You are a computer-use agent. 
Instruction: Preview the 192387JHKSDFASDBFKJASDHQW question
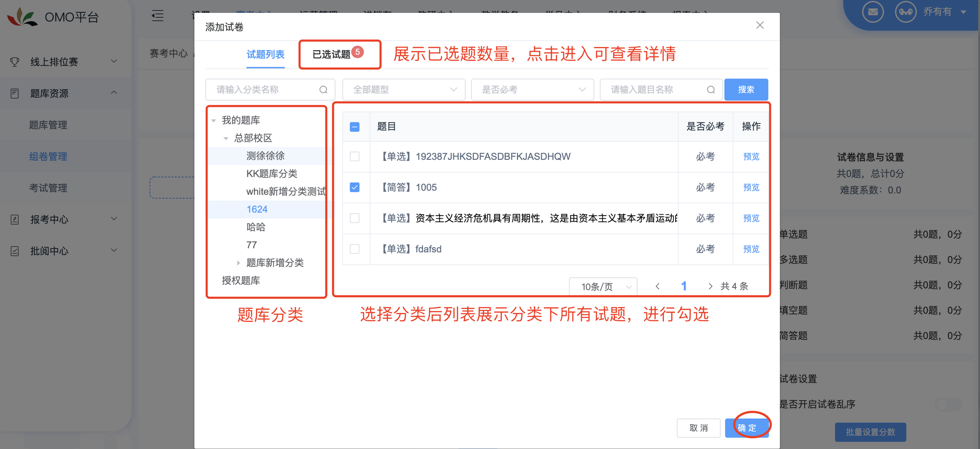[x=751, y=157]
